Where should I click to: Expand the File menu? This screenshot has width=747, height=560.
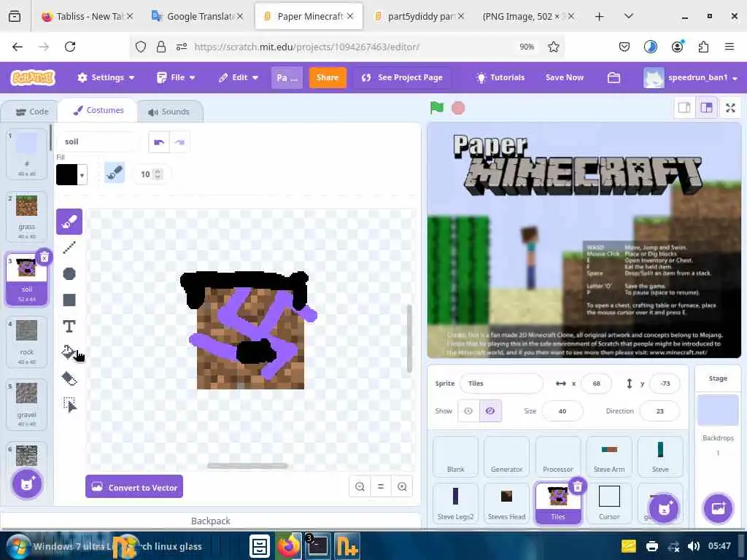177,77
